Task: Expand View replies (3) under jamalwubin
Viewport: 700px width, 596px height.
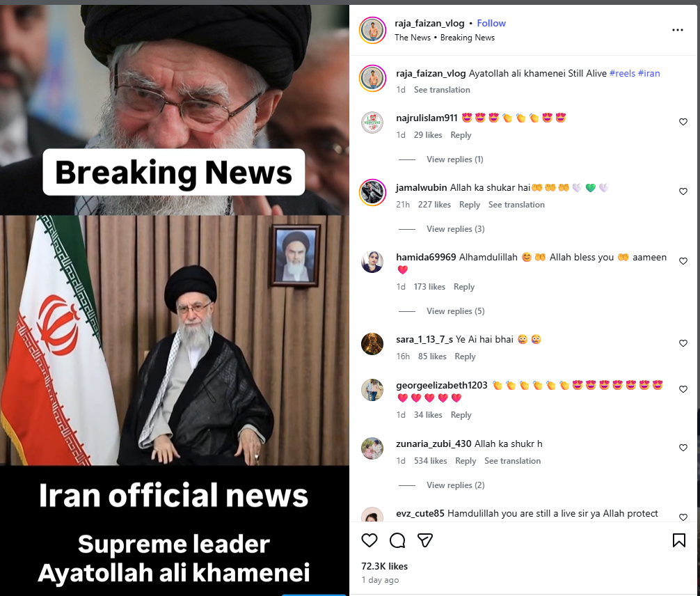Action: click(455, 229)
